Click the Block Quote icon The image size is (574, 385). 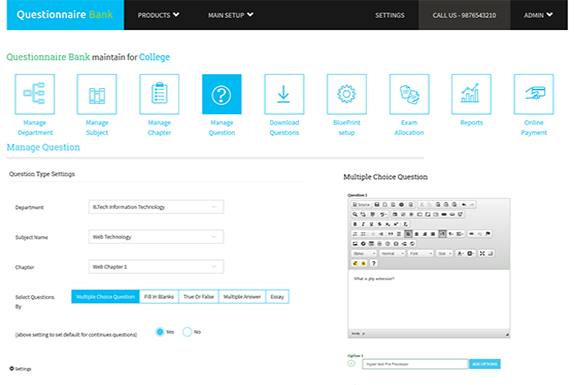click(391, 234)
